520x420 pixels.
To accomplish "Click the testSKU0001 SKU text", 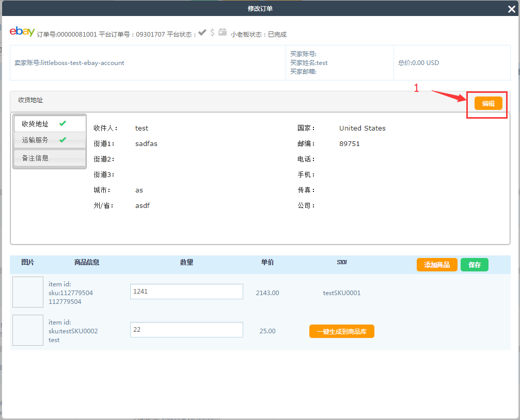I will (x=341, y=293).
